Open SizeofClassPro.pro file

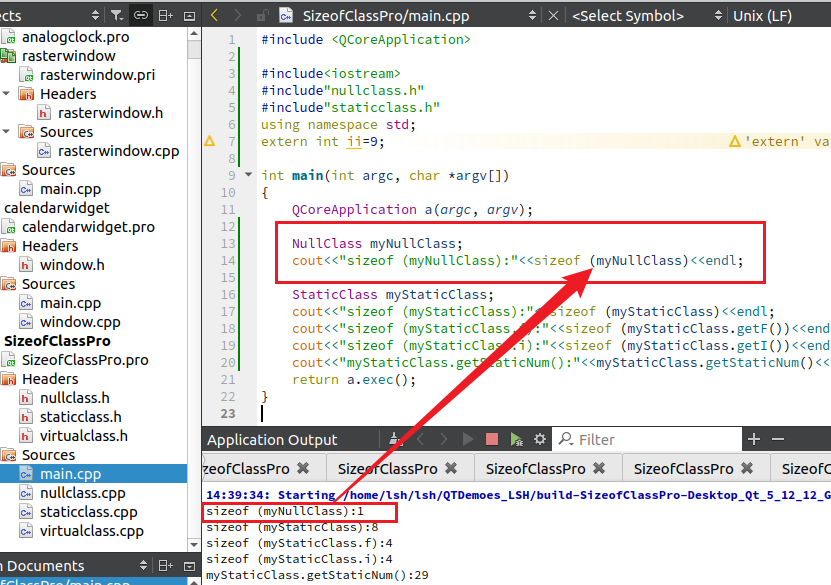tap(85, 360)
